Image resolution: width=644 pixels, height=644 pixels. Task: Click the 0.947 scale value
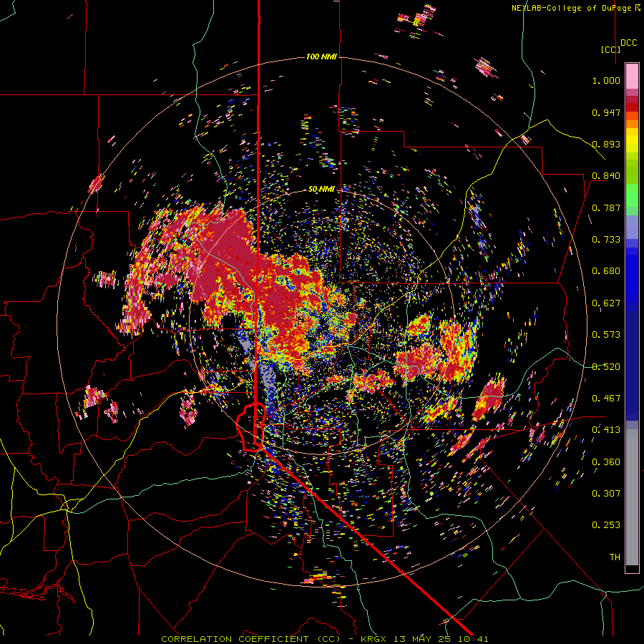pyautogui.click(x=606, y=112)
